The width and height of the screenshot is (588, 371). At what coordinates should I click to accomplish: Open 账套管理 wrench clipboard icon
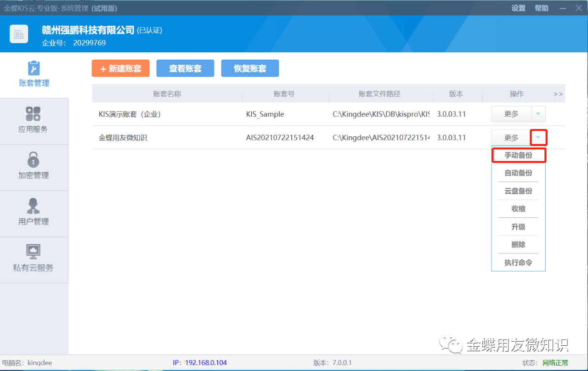tap(34, 68)
